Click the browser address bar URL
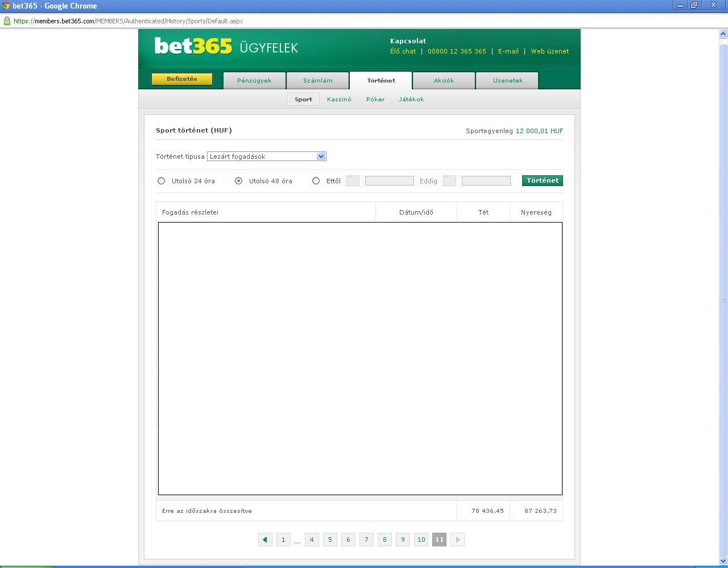Image resolution: width=728 pixels, height=568 pixels. click(128, 21)
